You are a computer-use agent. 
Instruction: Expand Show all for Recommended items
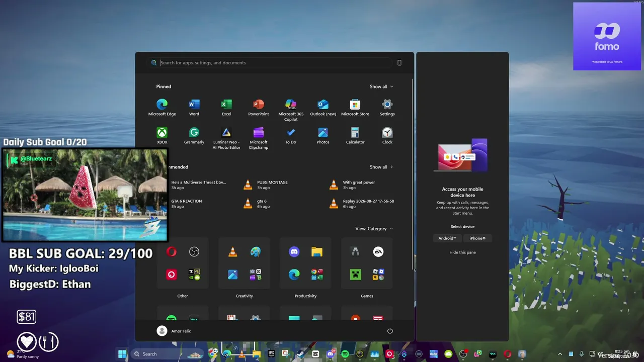point(381,167)
